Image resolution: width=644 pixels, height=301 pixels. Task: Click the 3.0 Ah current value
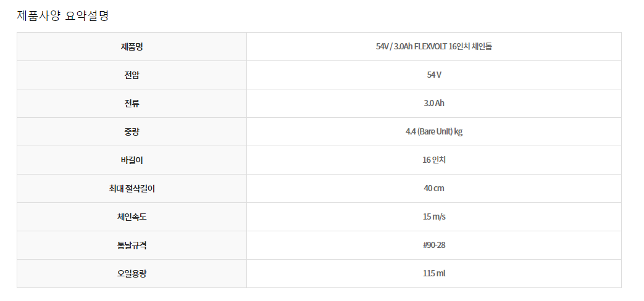(433, 103)
